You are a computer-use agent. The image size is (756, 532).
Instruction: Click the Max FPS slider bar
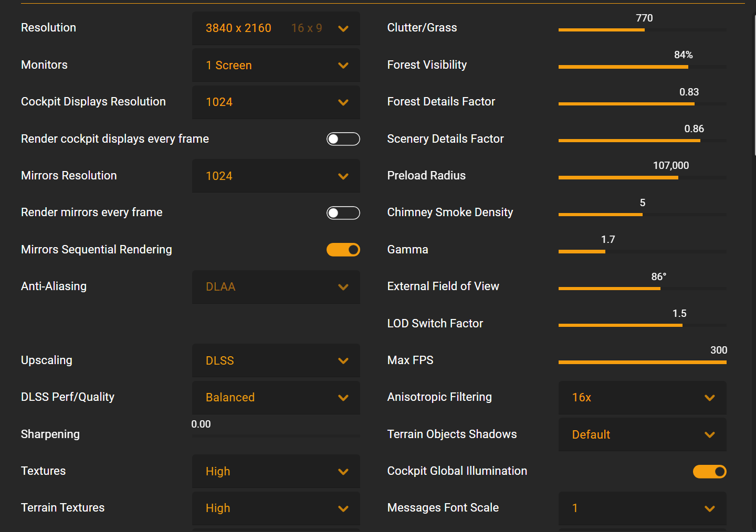tap(642, 362)
